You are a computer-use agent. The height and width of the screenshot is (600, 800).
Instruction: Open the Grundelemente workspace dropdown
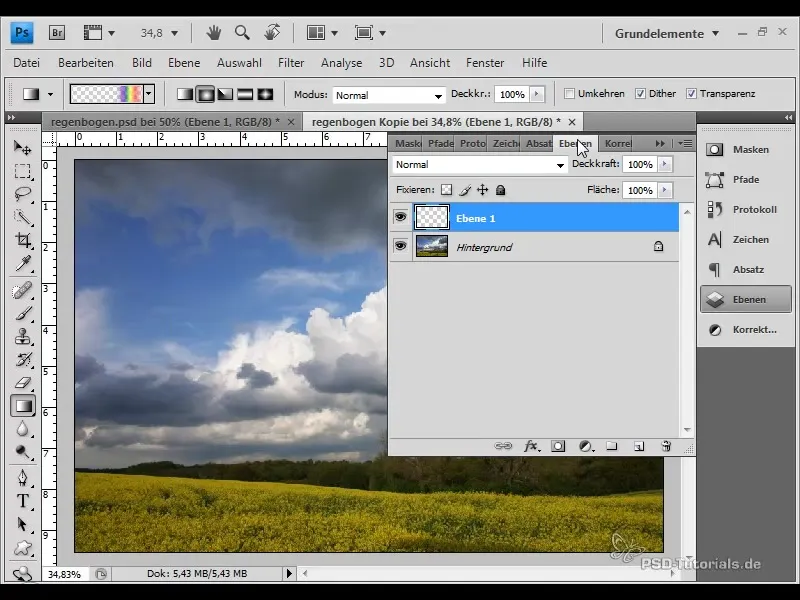pos(667,34)
